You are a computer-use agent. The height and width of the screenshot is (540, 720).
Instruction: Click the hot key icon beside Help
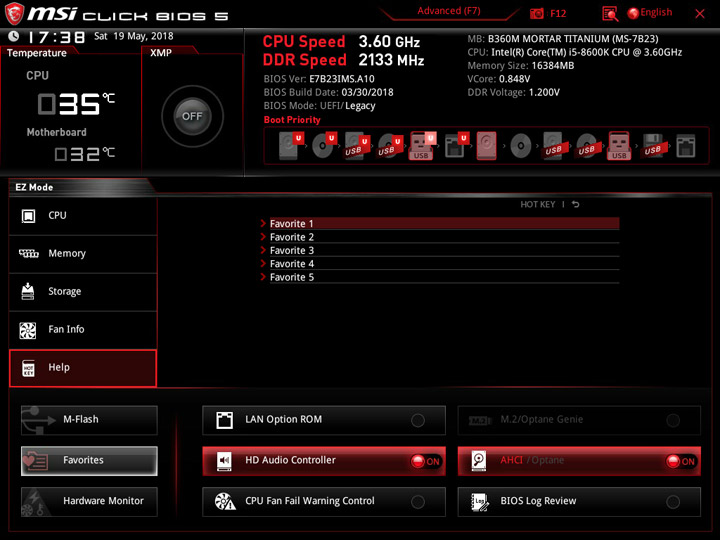tap(28, 368)
